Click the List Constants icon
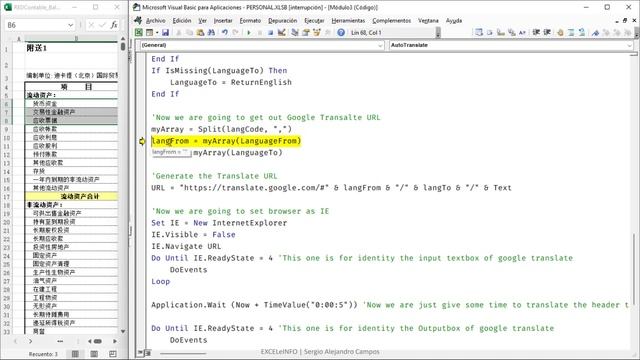Screen dimensions: 640x360 coord(490,32)
